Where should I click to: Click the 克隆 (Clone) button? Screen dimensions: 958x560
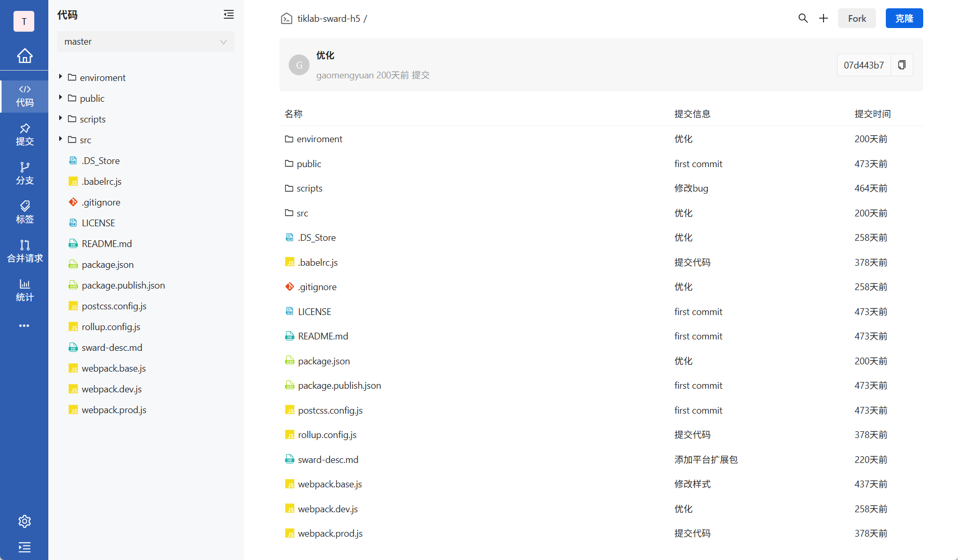click(x=904, y=18)
